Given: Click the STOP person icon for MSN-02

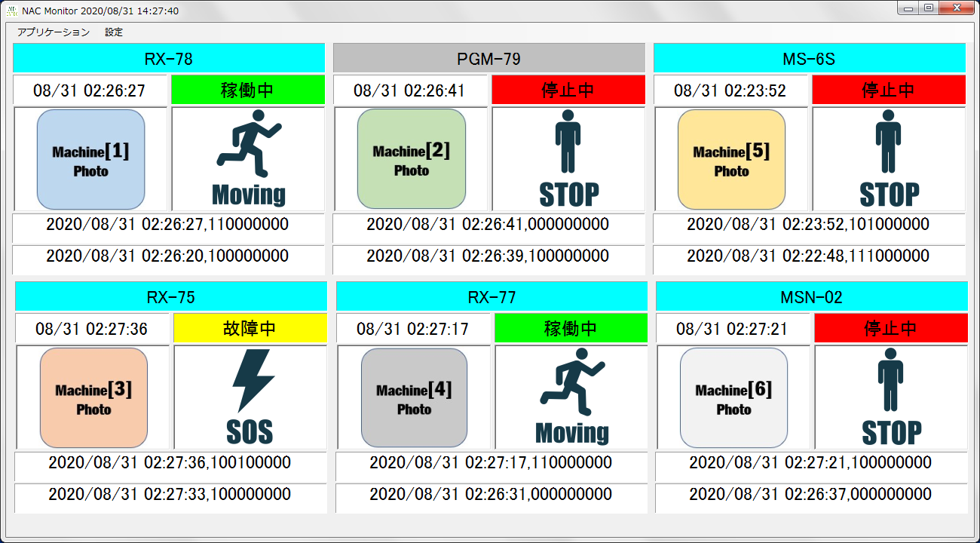Looking at the screenshot, I should [x=892, y=397].
